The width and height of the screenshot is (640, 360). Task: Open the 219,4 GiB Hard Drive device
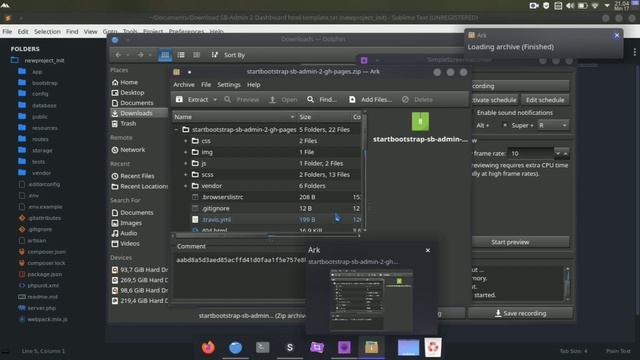tap(139, 301)
